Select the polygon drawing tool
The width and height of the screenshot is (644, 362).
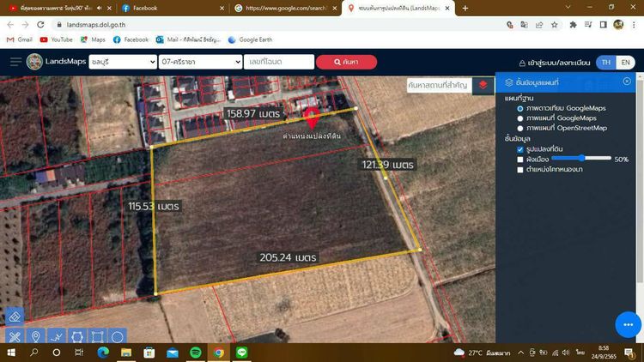76,336
